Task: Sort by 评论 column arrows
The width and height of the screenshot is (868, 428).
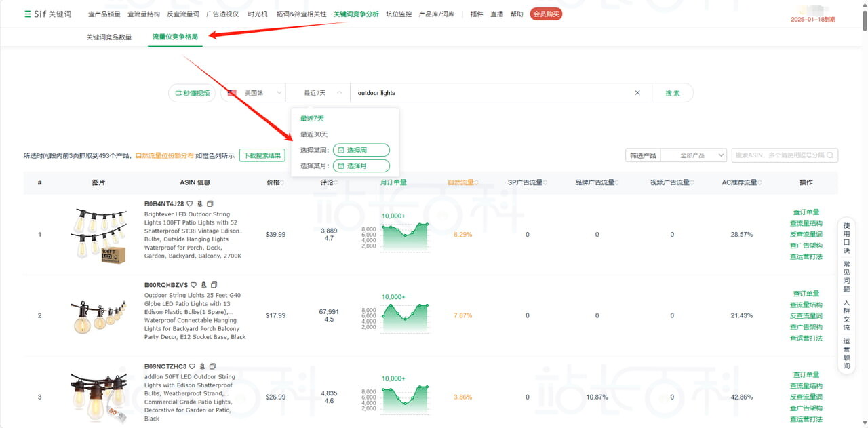Action: tap(335, 182)
